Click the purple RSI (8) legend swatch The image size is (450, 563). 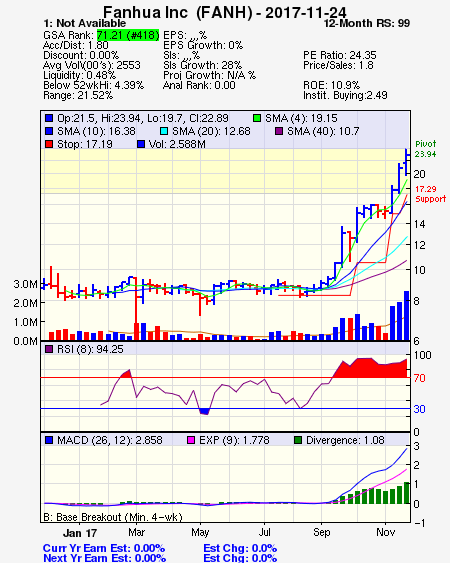click(x=49, y=349)
